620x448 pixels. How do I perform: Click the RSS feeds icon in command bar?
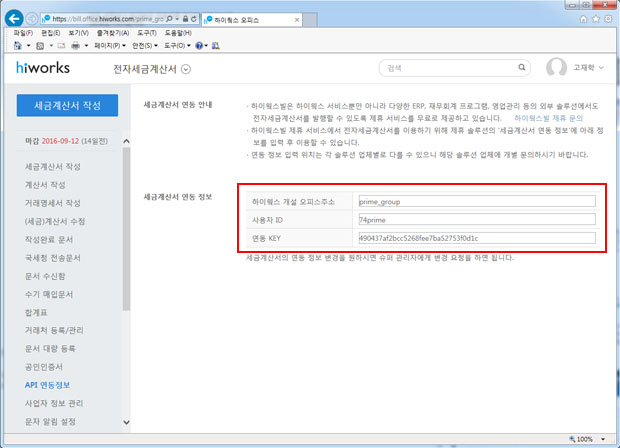pos(40,46)
